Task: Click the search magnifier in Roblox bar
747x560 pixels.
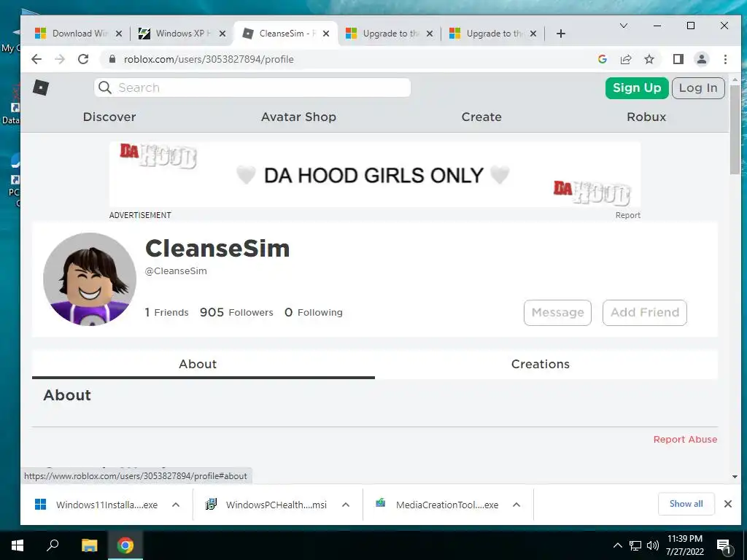Action: pos(105,87)
